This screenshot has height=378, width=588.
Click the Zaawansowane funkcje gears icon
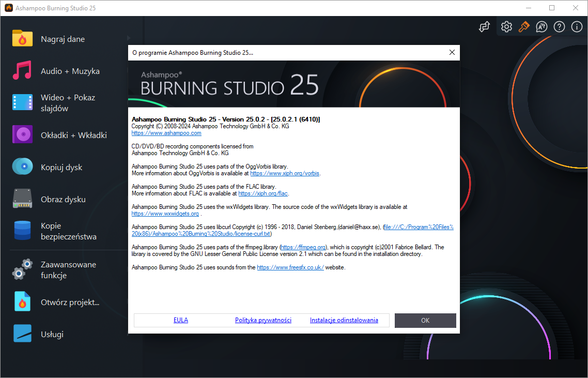[x=23, y=269]
